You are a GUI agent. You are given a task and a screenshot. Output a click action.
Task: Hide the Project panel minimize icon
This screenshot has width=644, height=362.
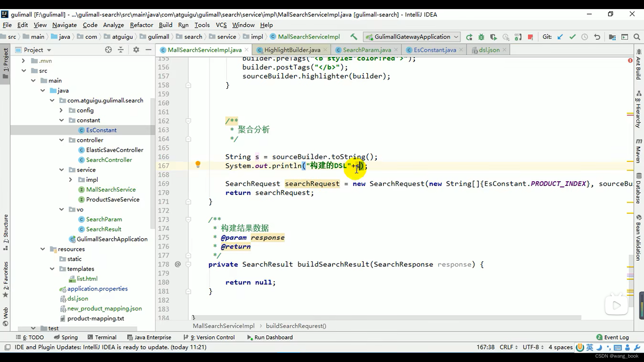(148, 50)
